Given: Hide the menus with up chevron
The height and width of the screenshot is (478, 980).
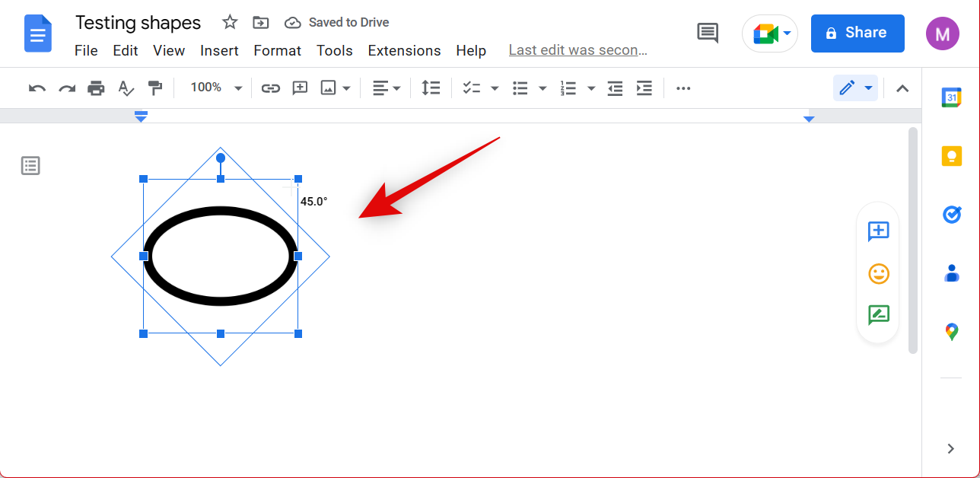Looking at the screenshot, I should click(x=902, y=88).
